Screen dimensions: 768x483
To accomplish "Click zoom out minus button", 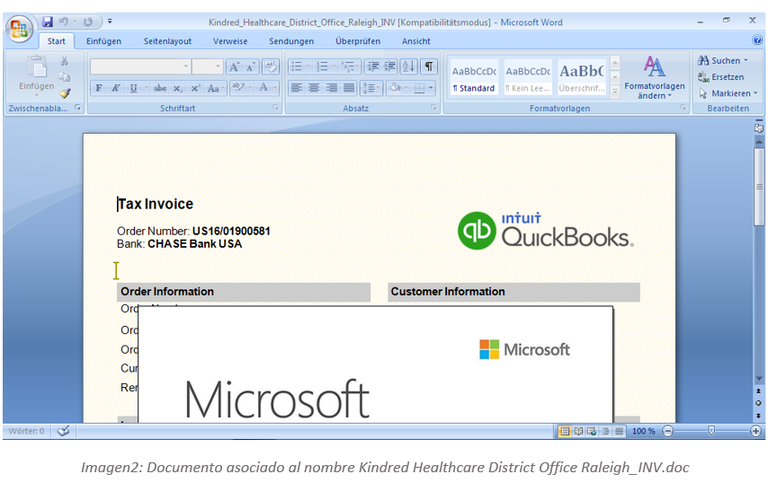I will (x=668, y=431).
